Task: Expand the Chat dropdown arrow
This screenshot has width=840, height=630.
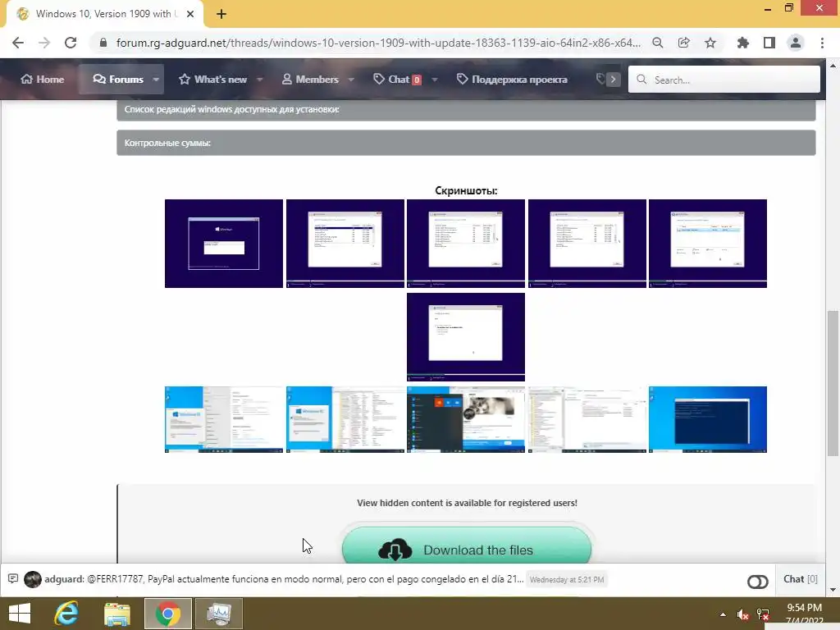Action: click(435, 80)
